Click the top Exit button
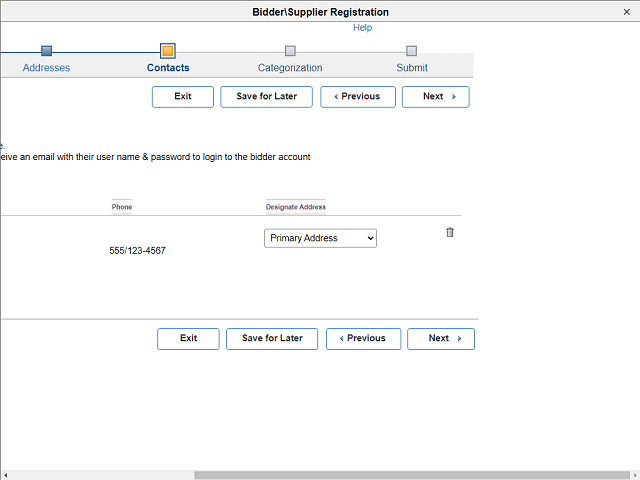 tap(183, 97)
